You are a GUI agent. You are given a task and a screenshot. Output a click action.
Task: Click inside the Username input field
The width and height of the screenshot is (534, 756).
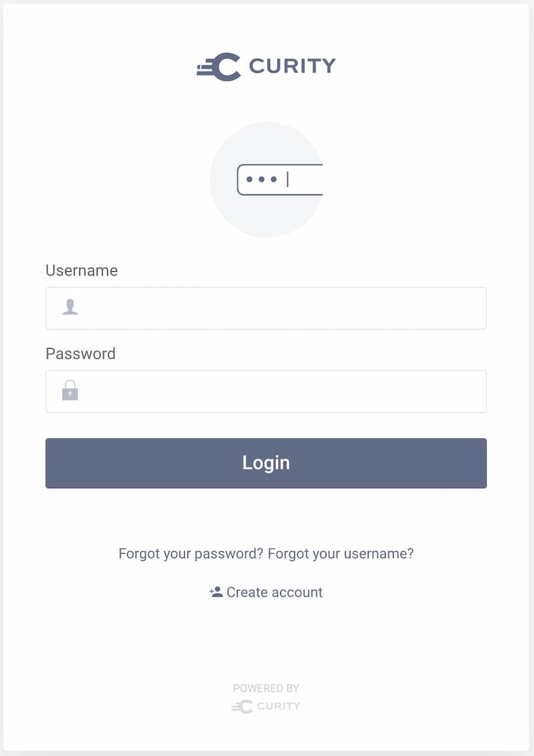point(267,307)
